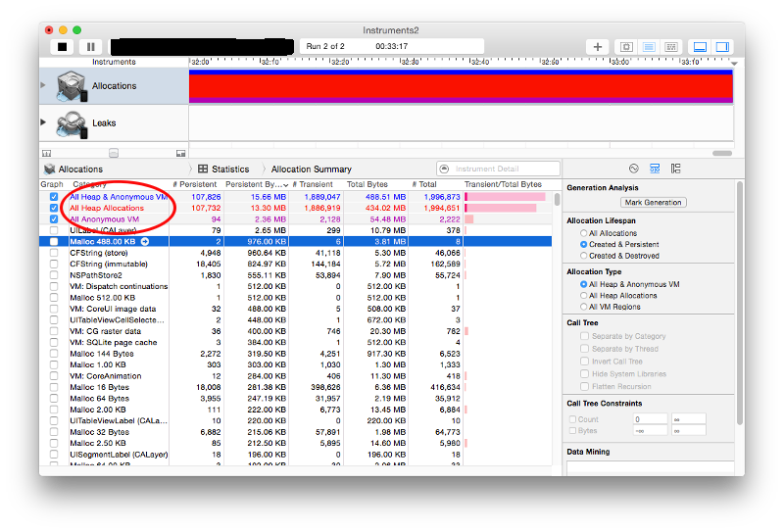Image resolution: width=784 pixels, height=532 pixels.
Task: Choose the All VM Regions allocation type
Action: click(x=583, y=307)
